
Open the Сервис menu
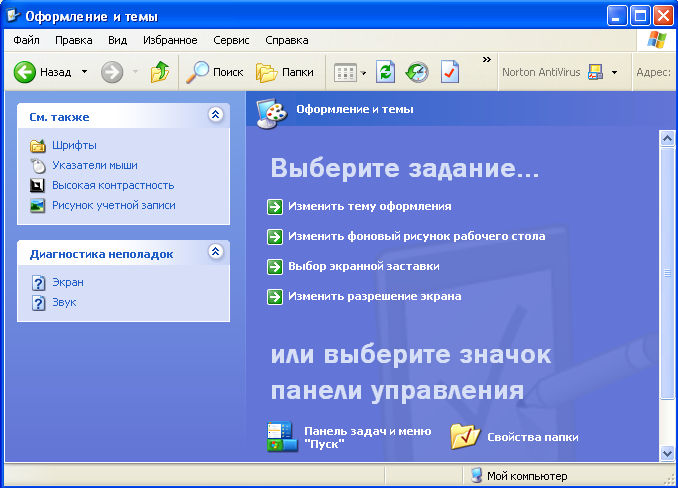coord(231,40)
